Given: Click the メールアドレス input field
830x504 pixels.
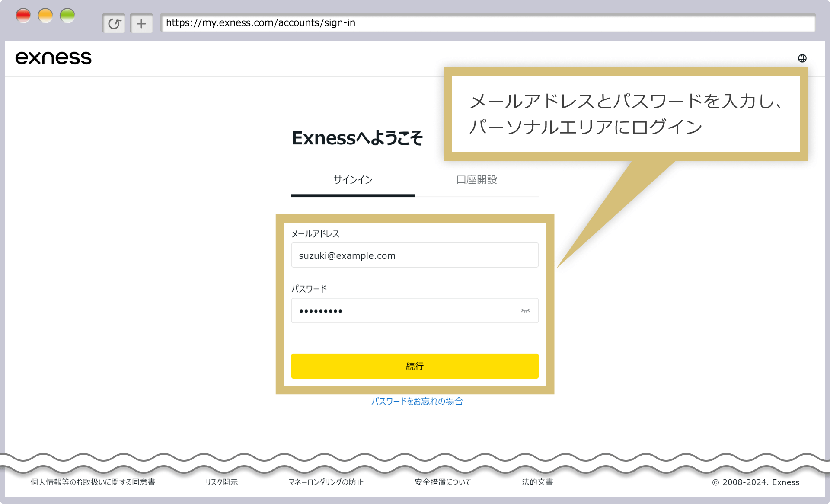Looking at the screenshot, I should click(x=414, y=255).
